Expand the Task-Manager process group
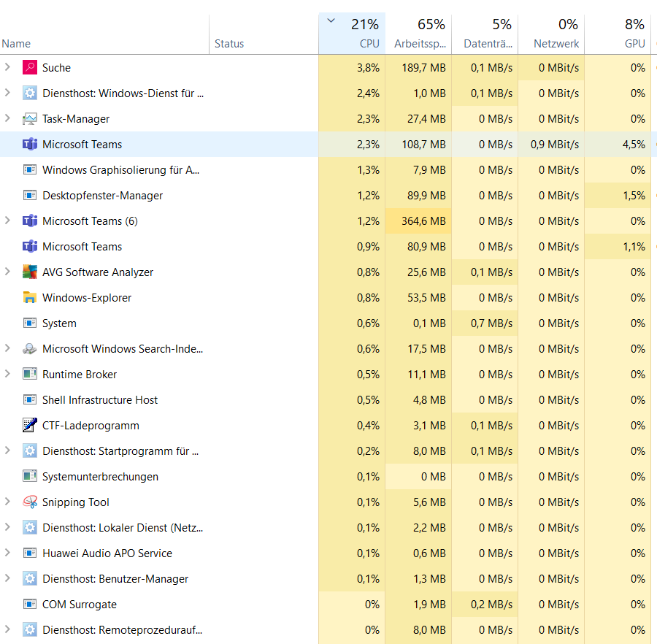 coord(7,118)
